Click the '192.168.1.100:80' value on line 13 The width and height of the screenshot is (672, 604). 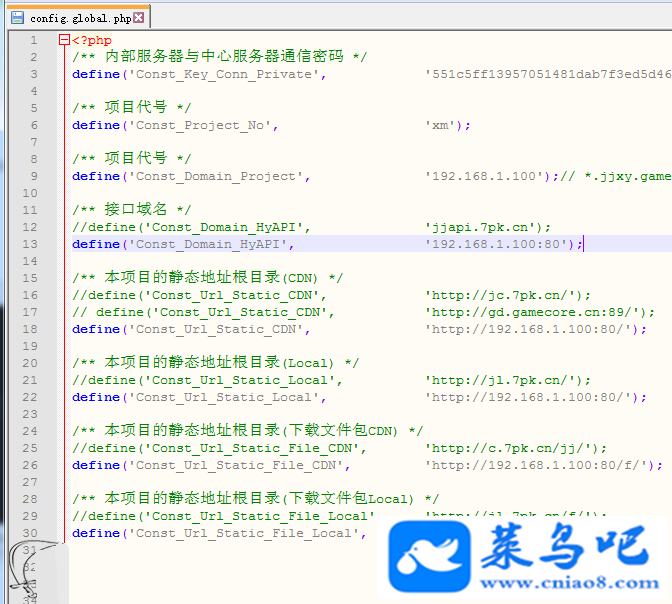coord(496,244)
